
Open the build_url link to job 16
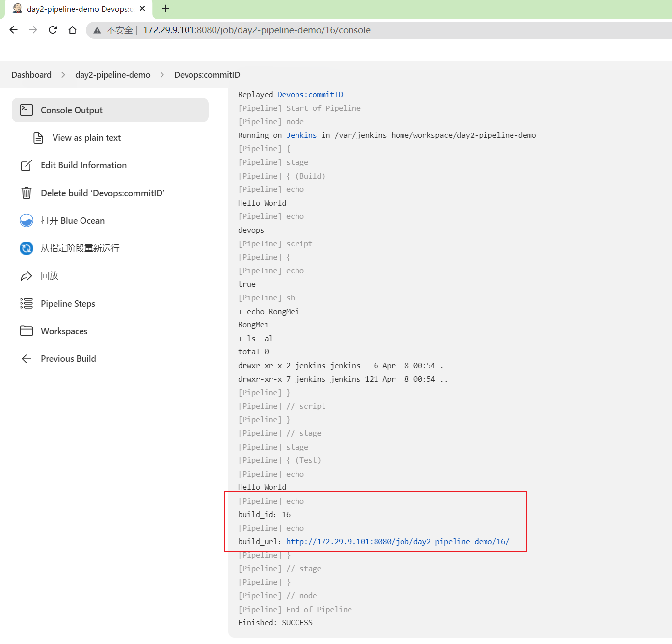pyautogui.click(x=398, y=542)
